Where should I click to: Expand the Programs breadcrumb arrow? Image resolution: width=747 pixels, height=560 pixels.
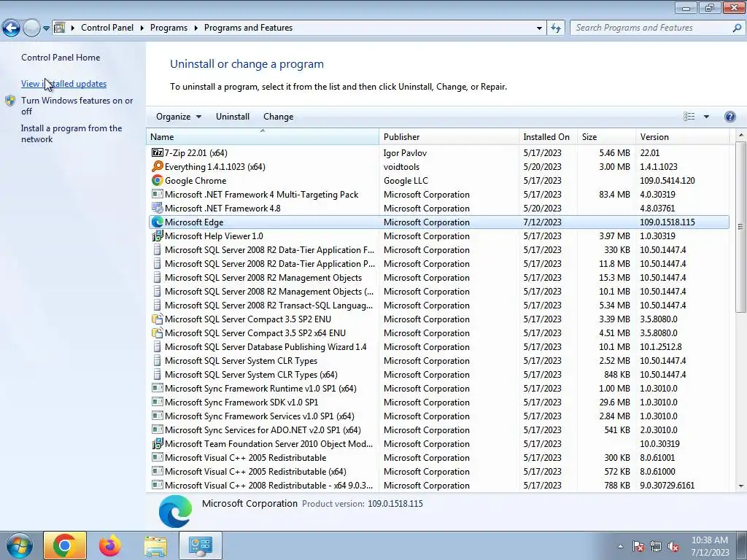click(x=196, y=28)
